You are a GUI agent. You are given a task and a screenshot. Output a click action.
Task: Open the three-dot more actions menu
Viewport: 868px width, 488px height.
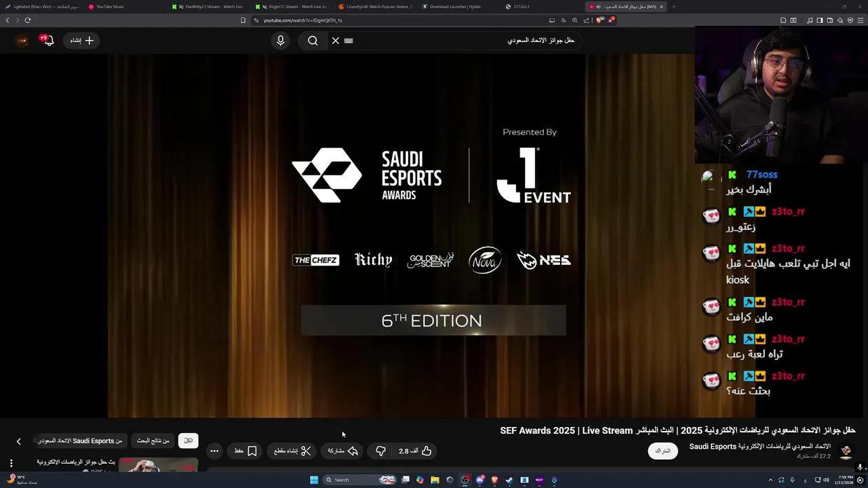pyautogui.click(x=214, y=451)
